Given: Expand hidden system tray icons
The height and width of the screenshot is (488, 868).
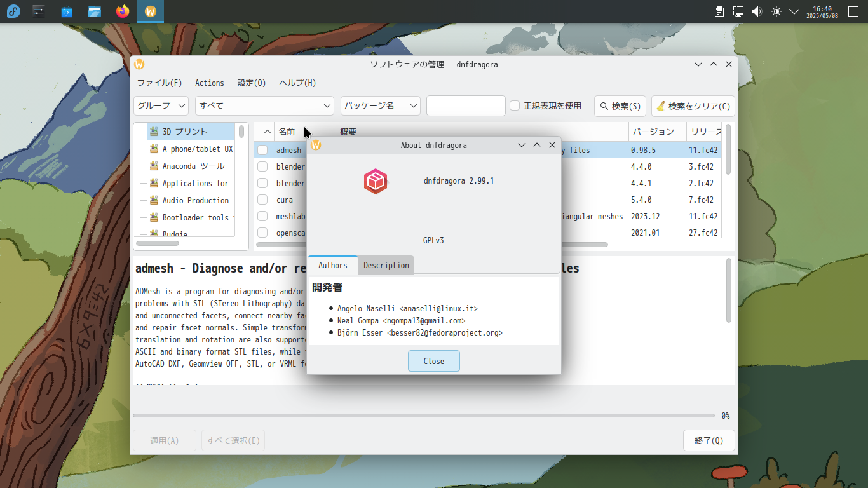Looking at the screenshot, I should coord(794,11).
